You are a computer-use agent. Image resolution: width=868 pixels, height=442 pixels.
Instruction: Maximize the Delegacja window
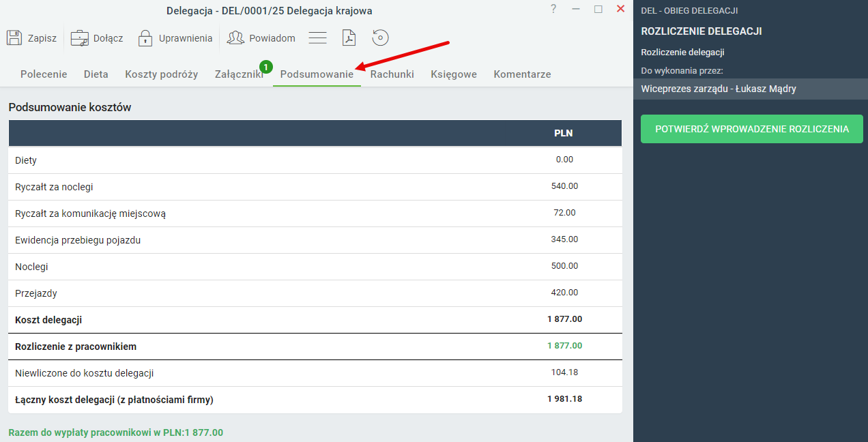[x=598, y=9]
